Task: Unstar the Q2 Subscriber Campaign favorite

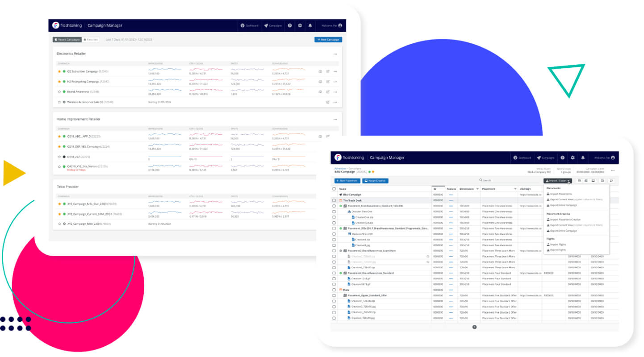Action: 59,71
